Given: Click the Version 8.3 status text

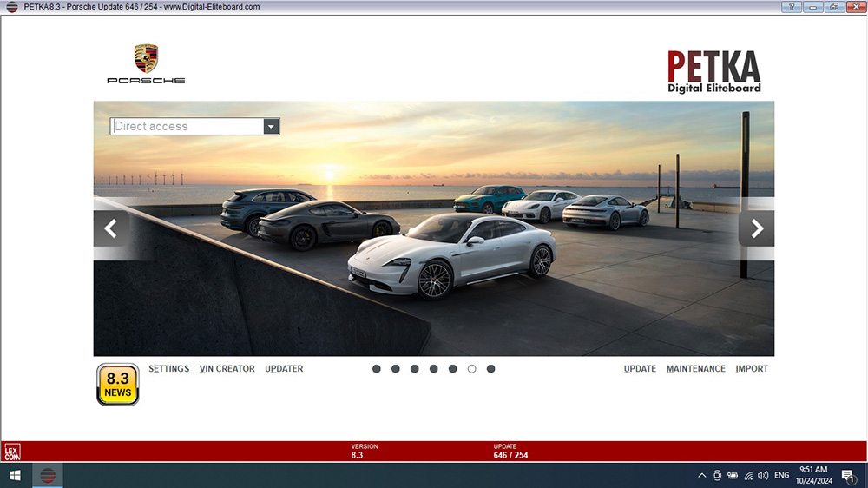Looking at the screenshot, I should tap(365, 452).
